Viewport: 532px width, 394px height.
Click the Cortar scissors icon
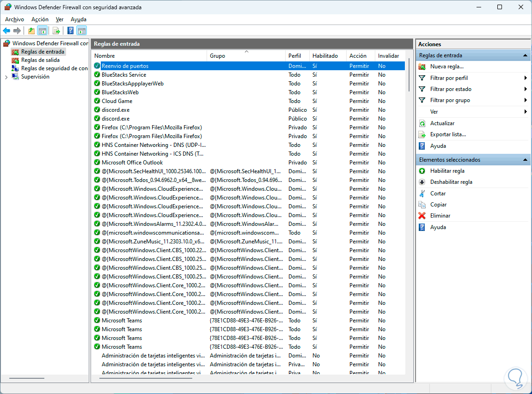(422, 193)
